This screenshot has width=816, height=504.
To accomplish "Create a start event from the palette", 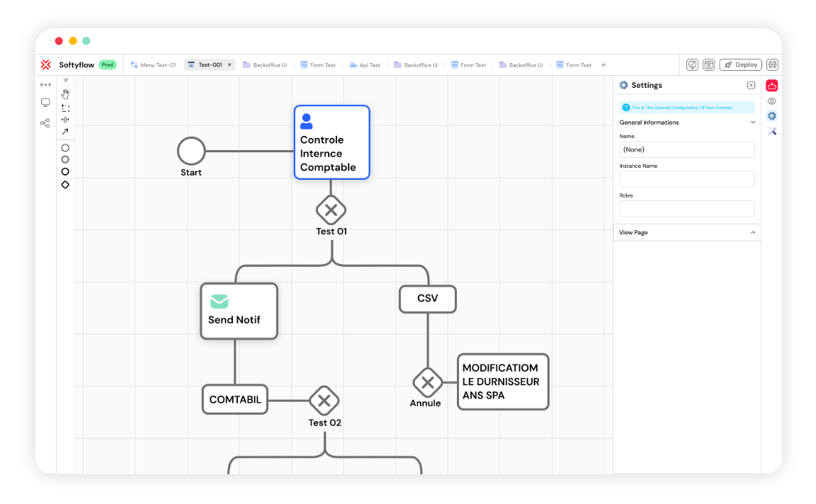I will point(65,147).
